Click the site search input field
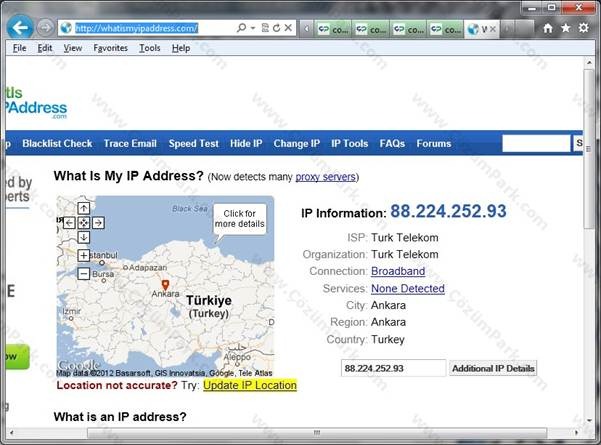Screen dimensions: 601x445 pyautogui.click(x=536, y=143)
